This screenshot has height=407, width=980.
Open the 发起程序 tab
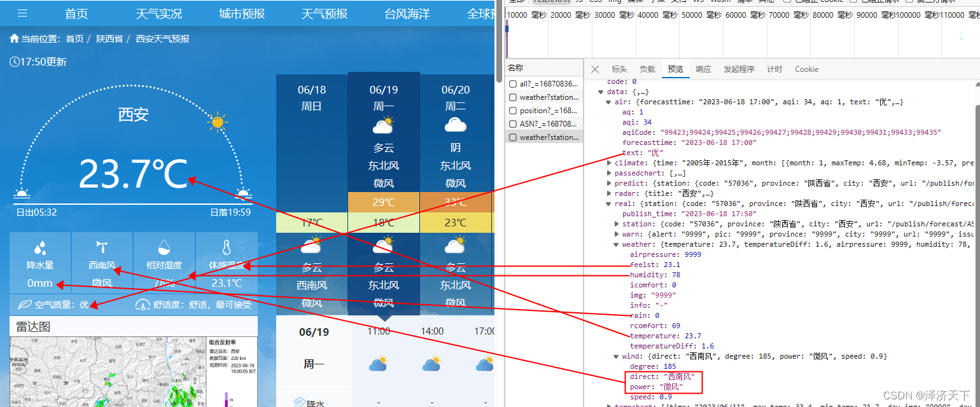739,69
